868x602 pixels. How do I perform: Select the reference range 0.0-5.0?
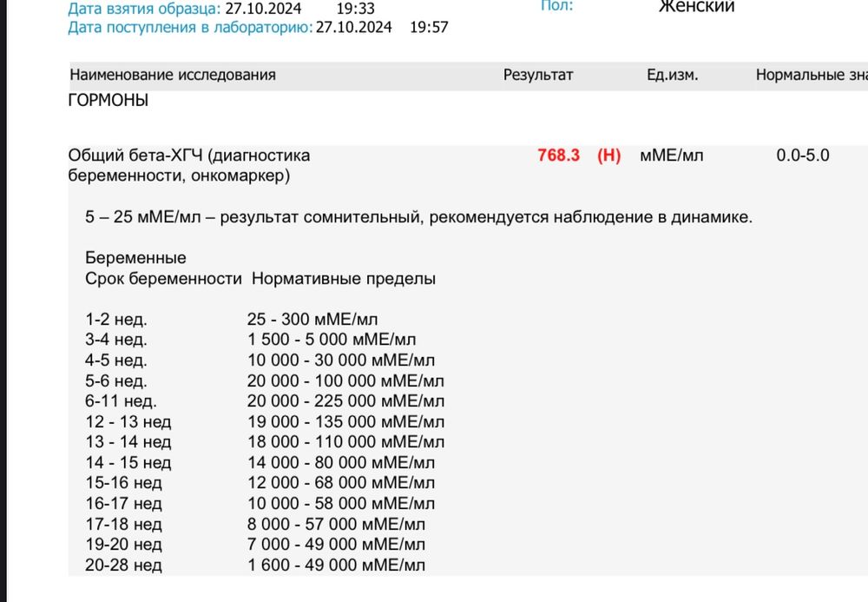(x=803, y=155)
